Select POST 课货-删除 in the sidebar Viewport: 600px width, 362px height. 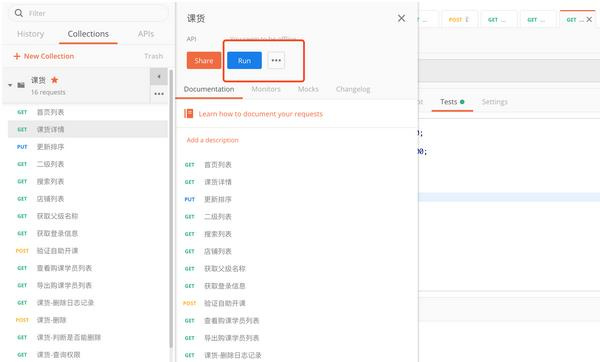[x=88, y=320]
